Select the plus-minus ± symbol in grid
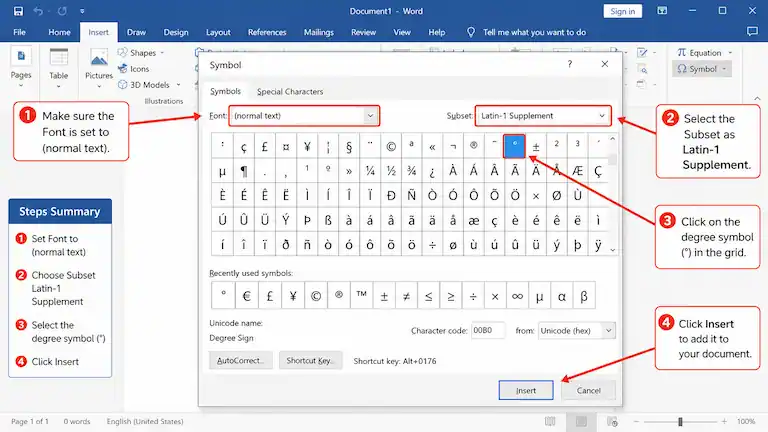 pyautogui.click(x=536, y=146)
